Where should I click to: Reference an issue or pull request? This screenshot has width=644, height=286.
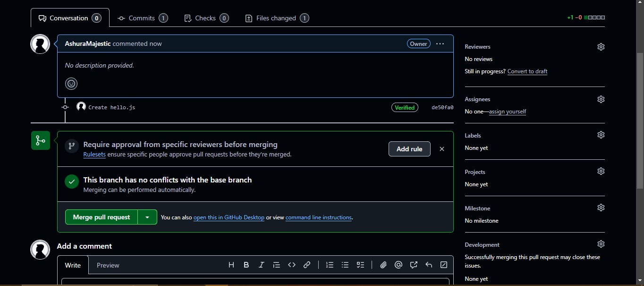(x=414, y=265)
